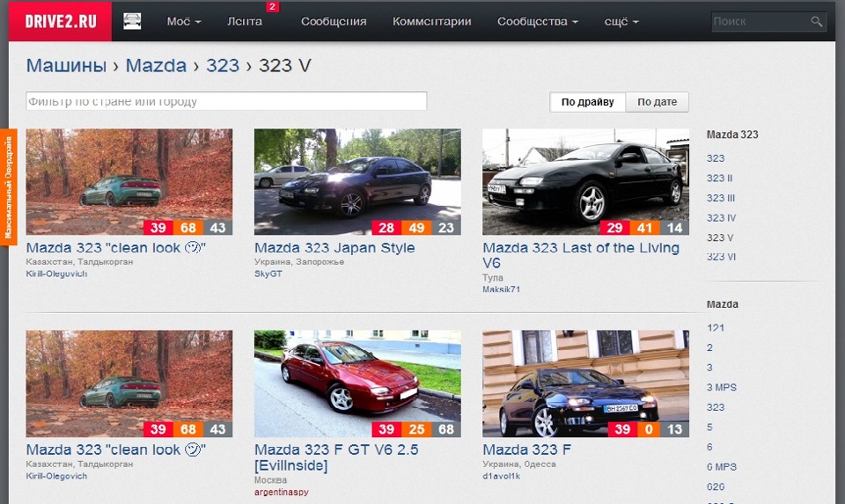The image size is (845, 504).
Task: Open the Сообщения menu item
Action: (x=334, y=21)
